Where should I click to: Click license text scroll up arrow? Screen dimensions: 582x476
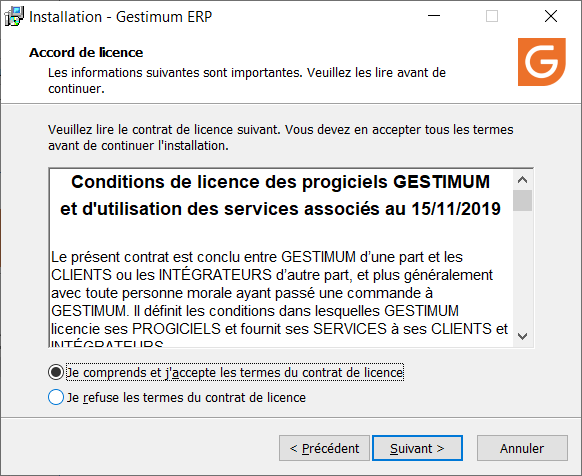click(x=523, y=180)
